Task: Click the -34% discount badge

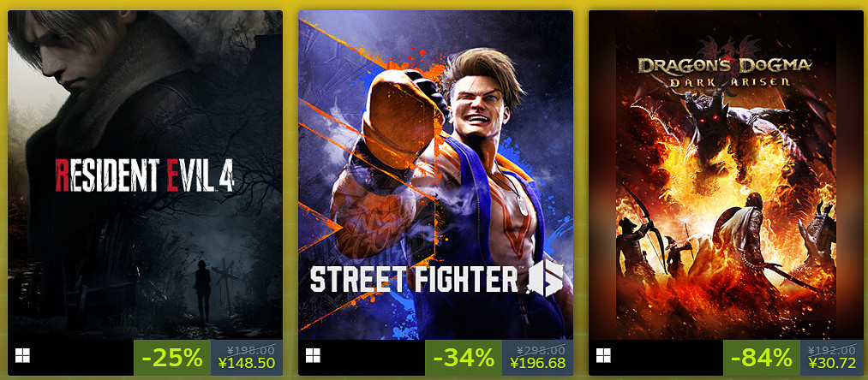Action: click(x=464, y=358)
